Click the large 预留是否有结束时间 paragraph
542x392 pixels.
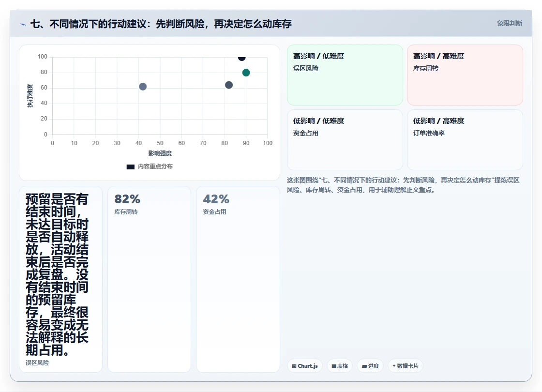click(57, 274)
